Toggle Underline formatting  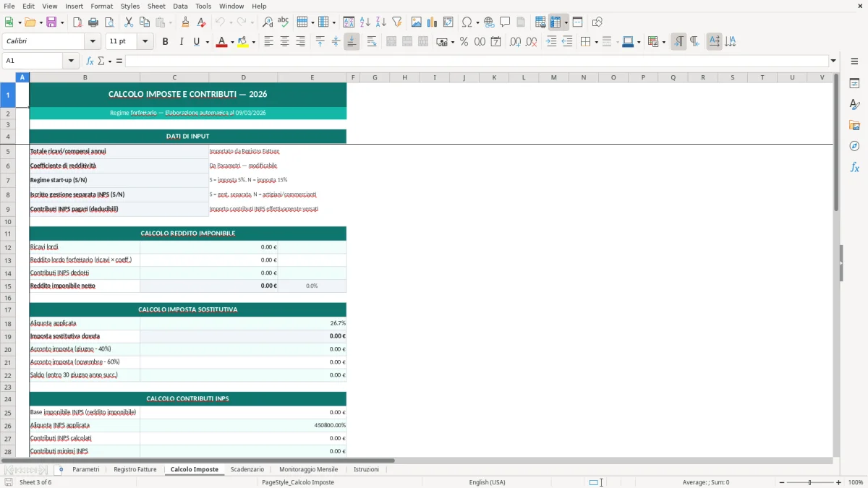tap(196, 42)
